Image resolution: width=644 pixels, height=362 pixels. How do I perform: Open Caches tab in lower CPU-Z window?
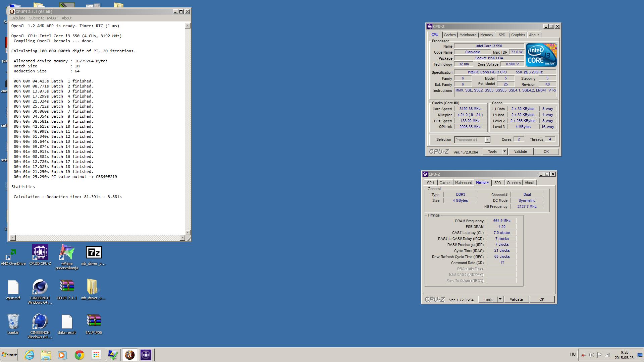point(445,183)
